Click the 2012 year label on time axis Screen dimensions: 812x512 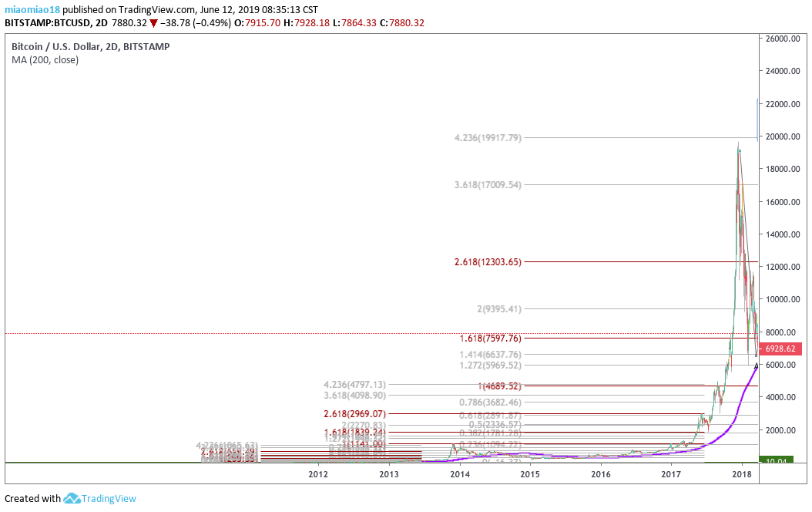[x=318, y=475]
